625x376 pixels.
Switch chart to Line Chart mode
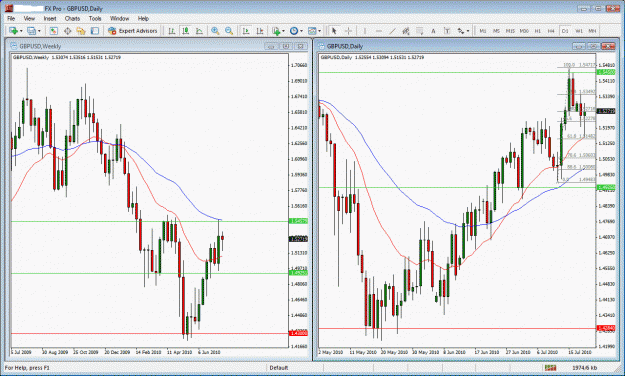[199, 31]
